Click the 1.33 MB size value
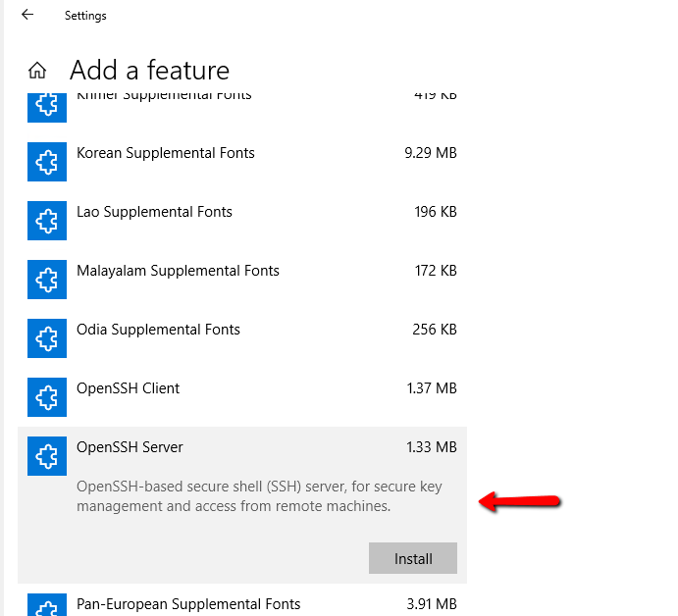The width and height of the screenshot is (678, 616). [432, 447]
